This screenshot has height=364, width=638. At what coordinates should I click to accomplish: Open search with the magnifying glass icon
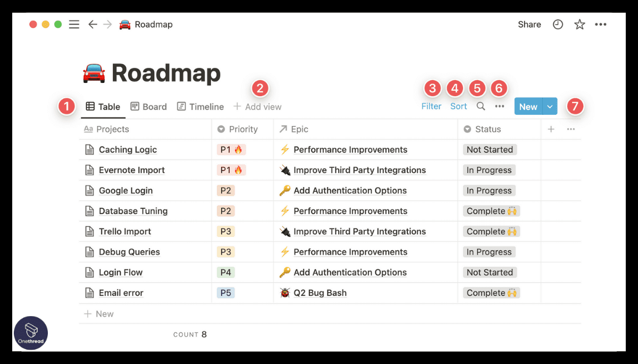tap(481, 106)
